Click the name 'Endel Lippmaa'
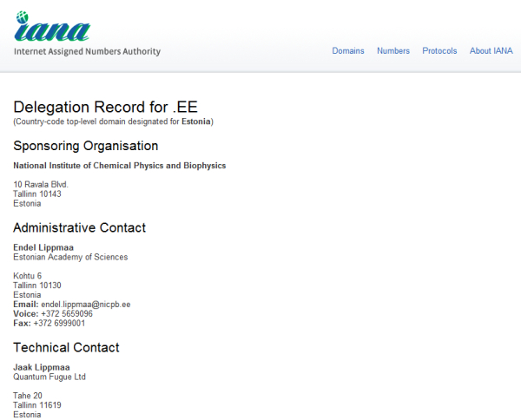The image size is (521, 420). click(x=43, y=247)
